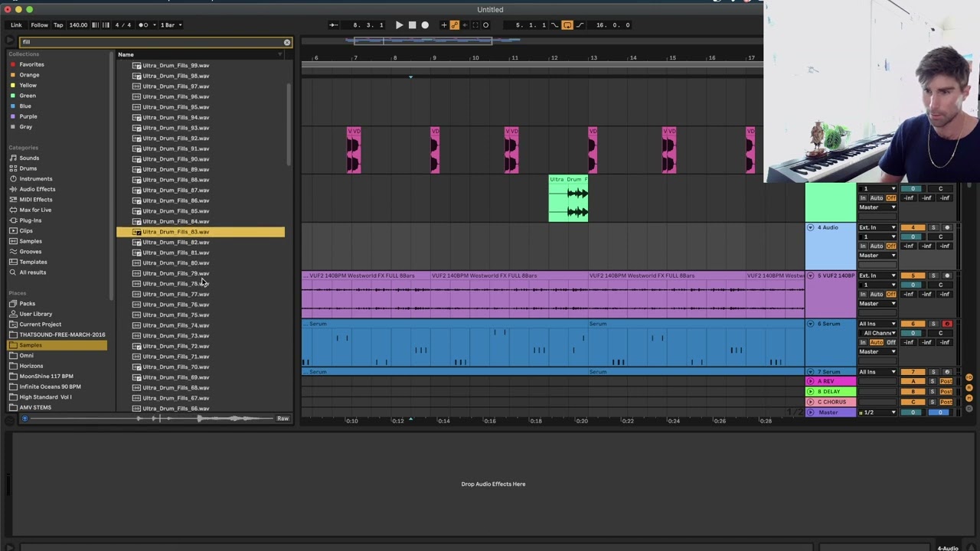Click the Session Record circle button
This screenshot has width=980, height=551.
click(x=485, y=25)
